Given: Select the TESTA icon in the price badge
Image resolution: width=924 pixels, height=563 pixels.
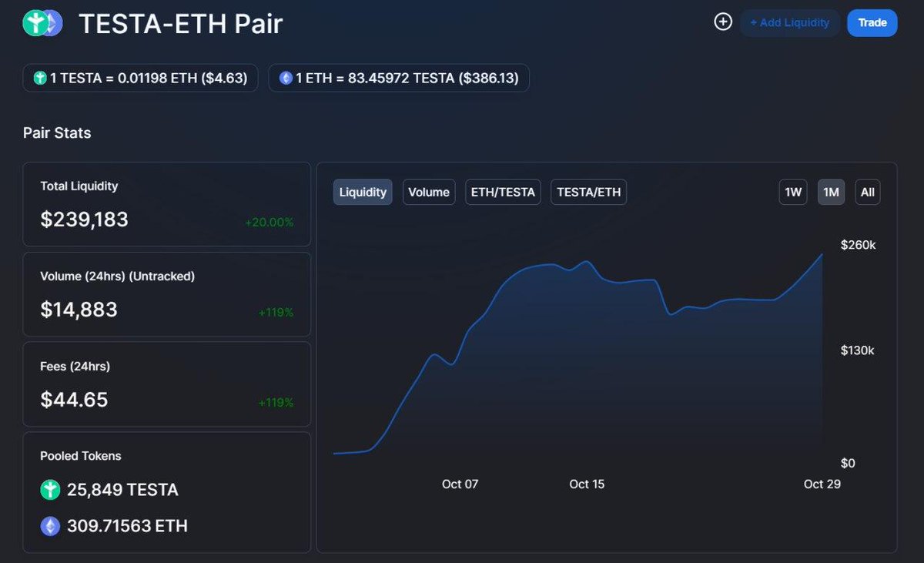Looking at the screenshot, I should (x=39, y=78).
